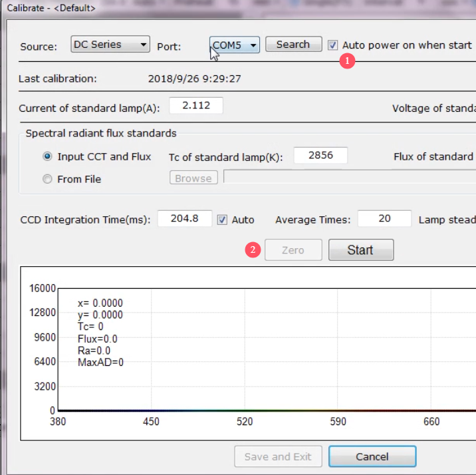Click the Zero button
The width and height of the screenshot is (476, 475).
click(293, 250)
